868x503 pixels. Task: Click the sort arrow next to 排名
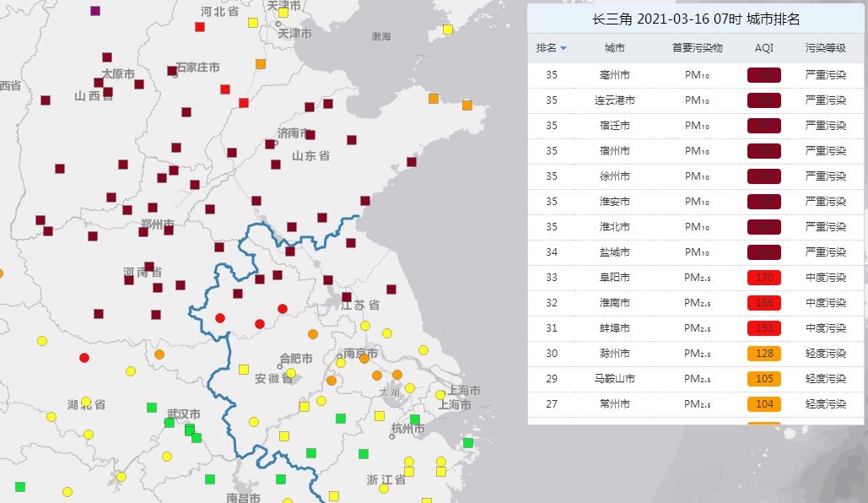click(563, 48)
